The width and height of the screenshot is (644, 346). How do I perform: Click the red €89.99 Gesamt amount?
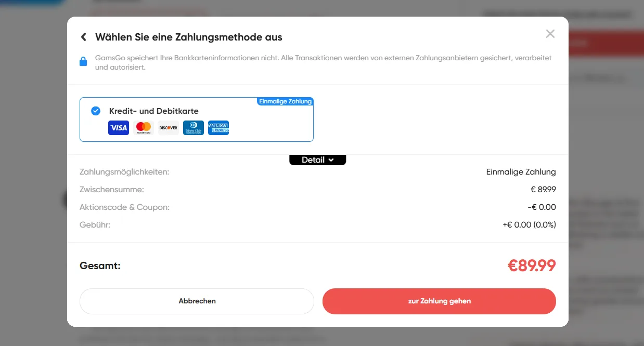[x=532, y=265]
